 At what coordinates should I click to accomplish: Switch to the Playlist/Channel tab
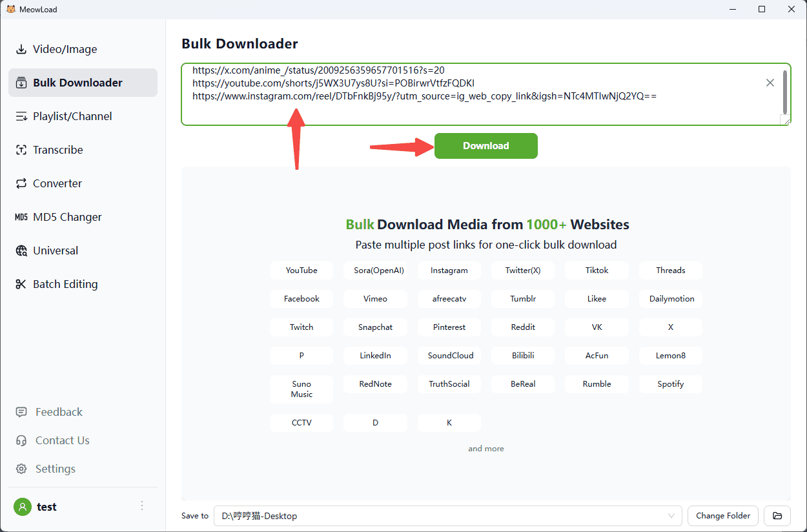click(x=72, y=116)
